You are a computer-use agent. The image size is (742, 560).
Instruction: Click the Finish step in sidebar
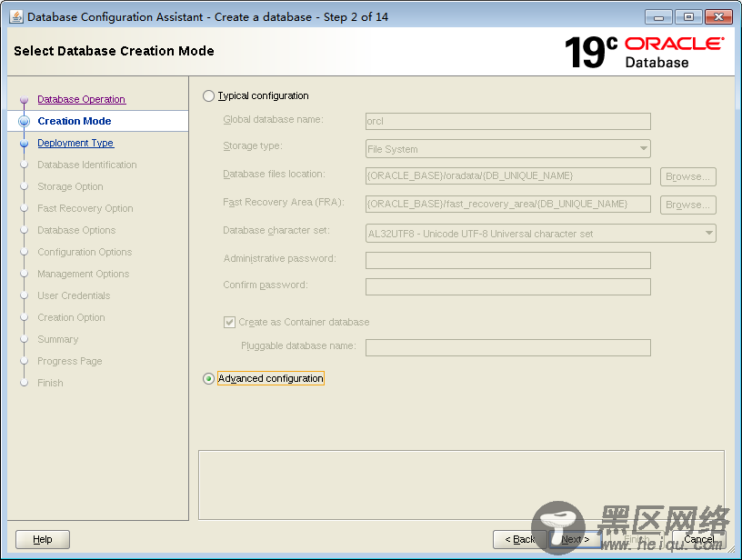pyautogui.click(x=50, y=383)
